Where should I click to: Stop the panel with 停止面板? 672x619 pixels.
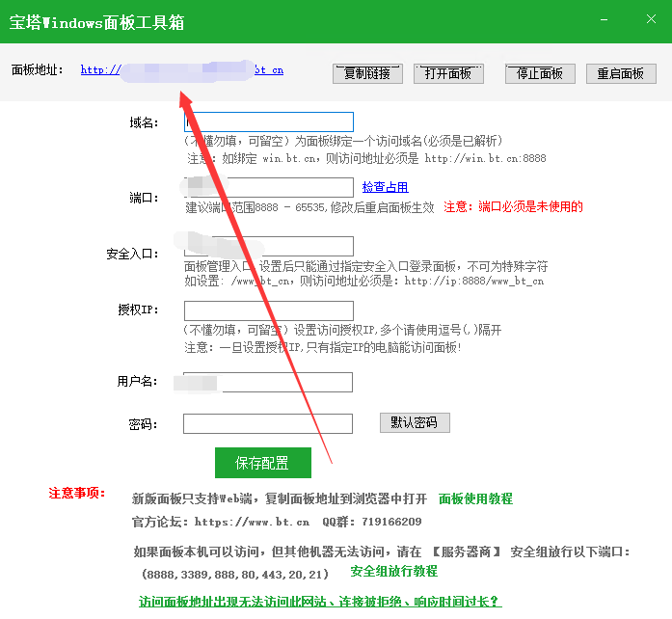tap(540, 73)
